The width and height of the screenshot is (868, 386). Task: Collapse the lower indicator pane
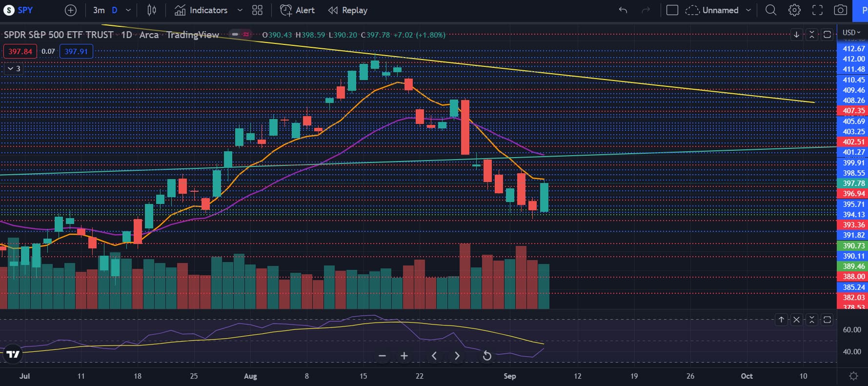(x=812, y=320)
